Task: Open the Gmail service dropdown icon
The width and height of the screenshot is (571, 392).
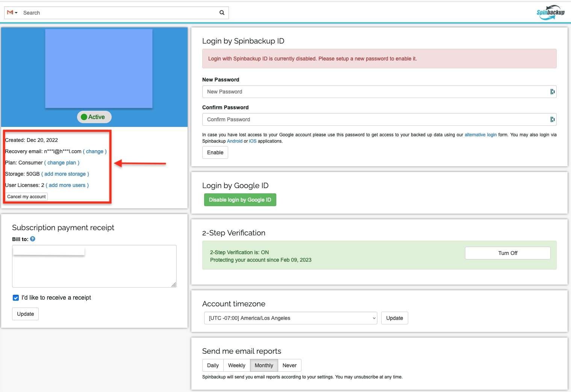Action: [12, 12]
